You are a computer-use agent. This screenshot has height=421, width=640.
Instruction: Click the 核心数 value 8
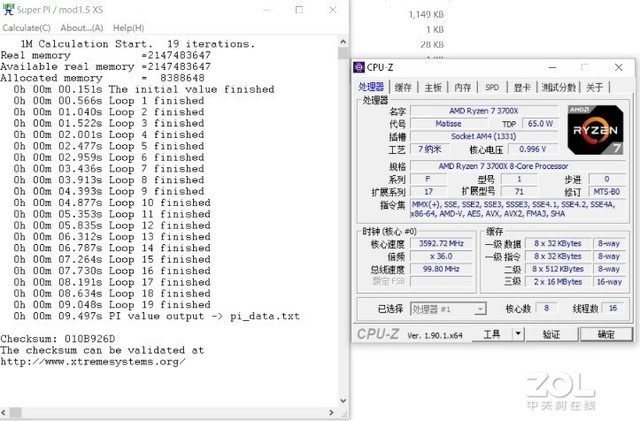(x=546, y=308)
